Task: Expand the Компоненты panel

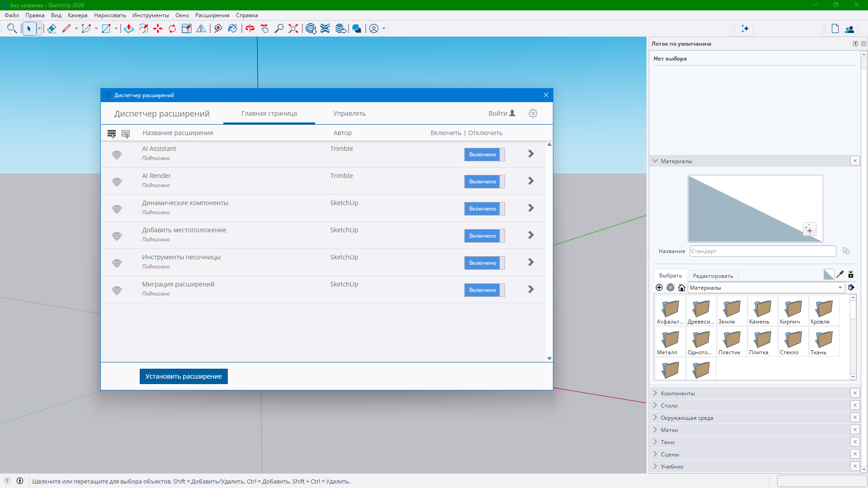Action: click(x=678, y=393)
